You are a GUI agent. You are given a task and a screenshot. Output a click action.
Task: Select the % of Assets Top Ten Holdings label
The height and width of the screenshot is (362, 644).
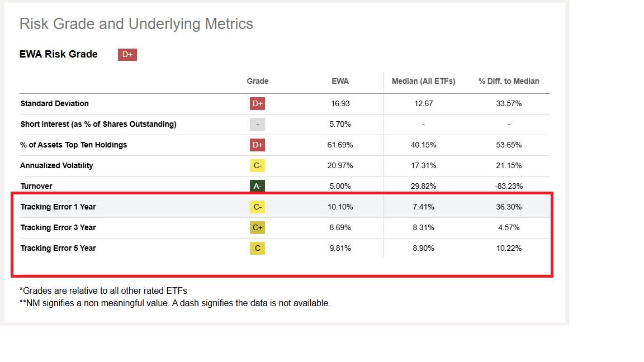pyautogui.click(x=74, y=145)
